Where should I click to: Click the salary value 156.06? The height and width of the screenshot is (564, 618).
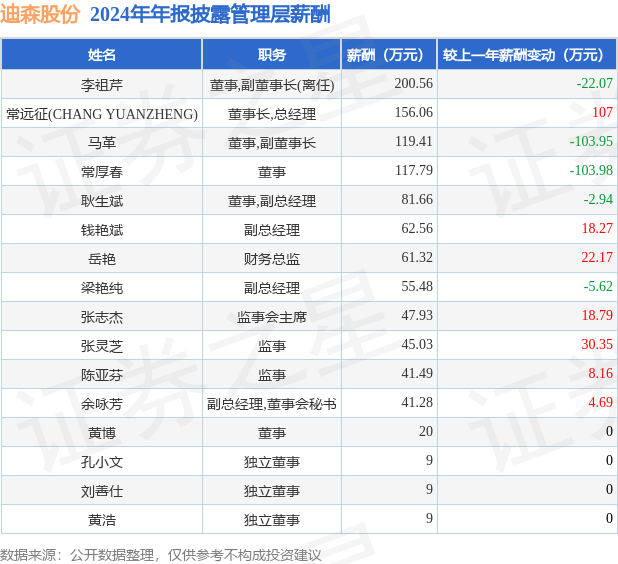pyautogui.click(x=413, y=112)
